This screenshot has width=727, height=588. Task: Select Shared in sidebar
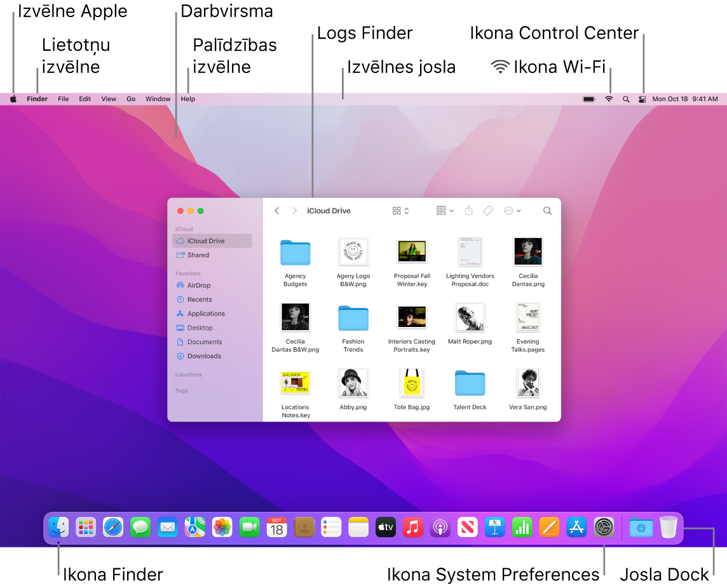(212, 255)
